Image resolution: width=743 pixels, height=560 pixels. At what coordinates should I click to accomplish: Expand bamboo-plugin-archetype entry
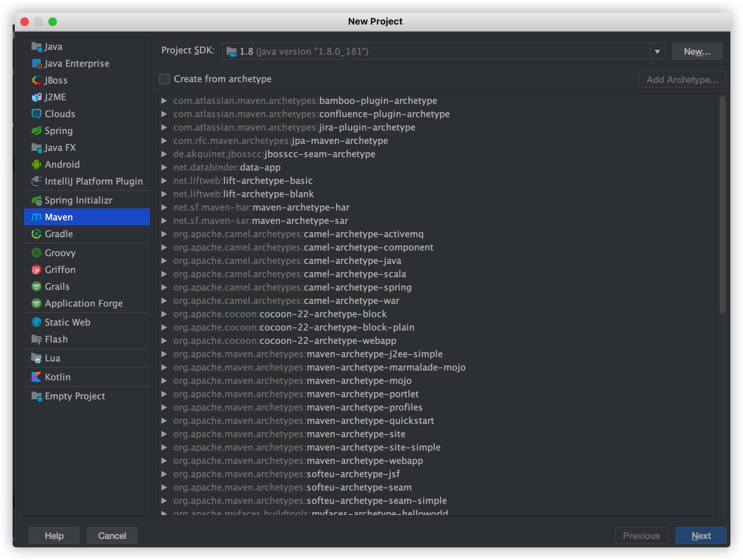[164, 101]
